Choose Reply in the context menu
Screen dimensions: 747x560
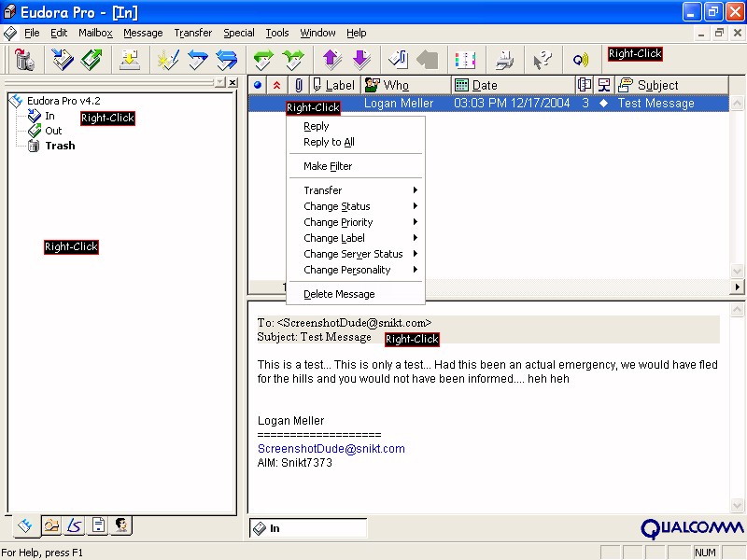356,126
